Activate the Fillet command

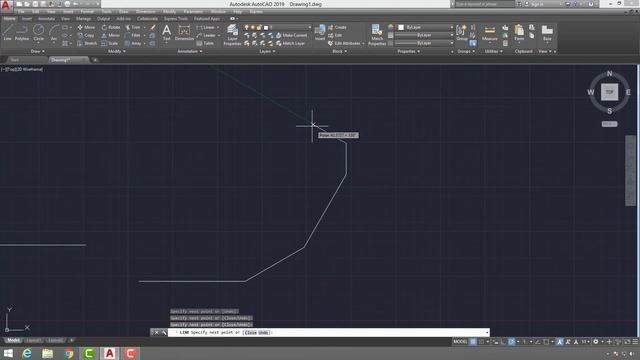(133, 36)
